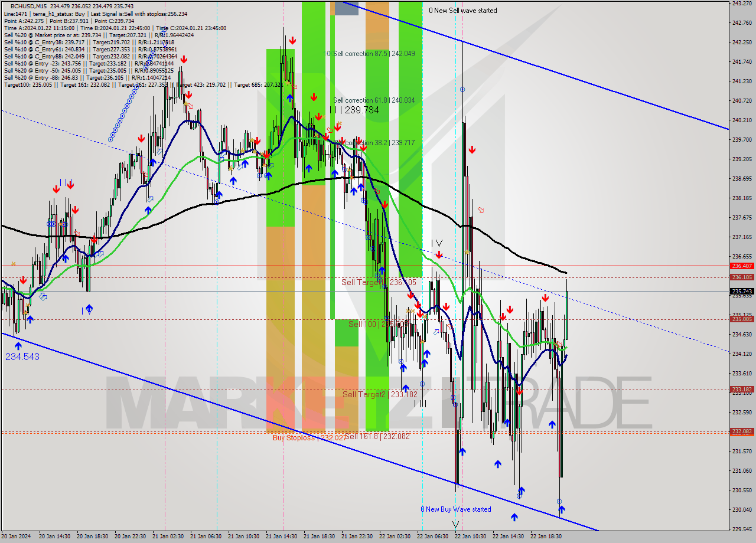Screen dimensions: 756x543
Task: Click the '21 Jan 02:30' time axis label
Action: coord(168,537)
